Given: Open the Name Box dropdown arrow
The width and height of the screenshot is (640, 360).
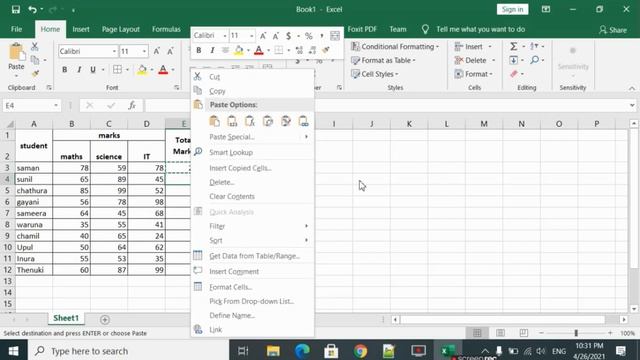Looking at the screenshot, I should (x=56, y=106).
